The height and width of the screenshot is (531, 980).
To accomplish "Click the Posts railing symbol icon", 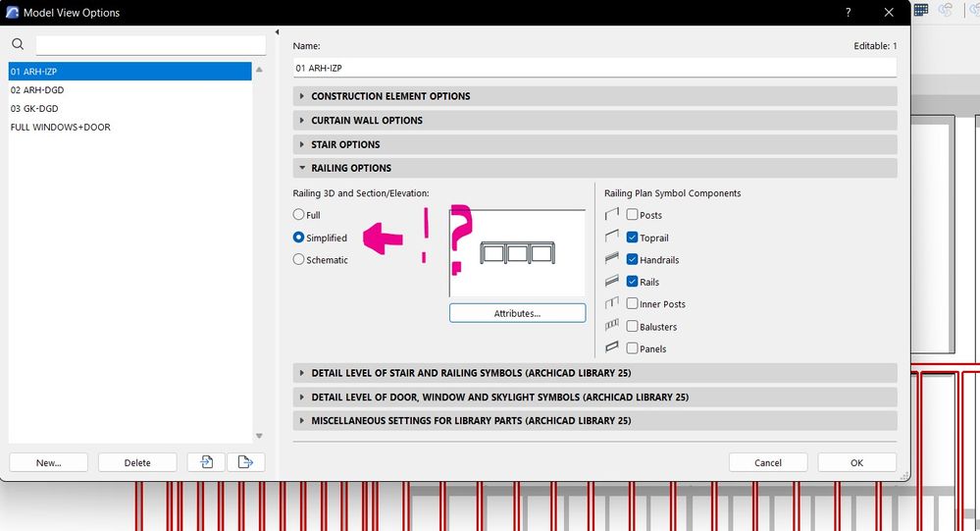I will click(x=612, y=215).
